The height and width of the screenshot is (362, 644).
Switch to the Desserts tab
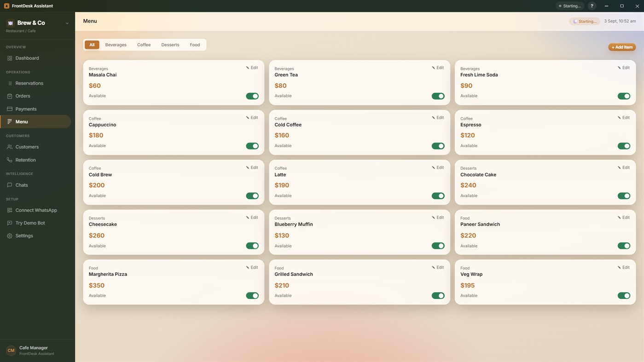[170, 45]
